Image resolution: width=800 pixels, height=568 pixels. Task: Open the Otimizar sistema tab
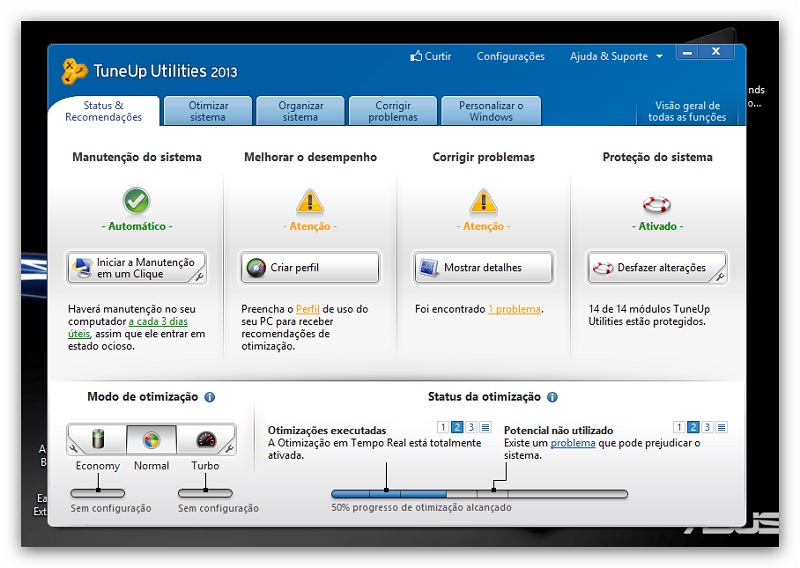(208, 111)
